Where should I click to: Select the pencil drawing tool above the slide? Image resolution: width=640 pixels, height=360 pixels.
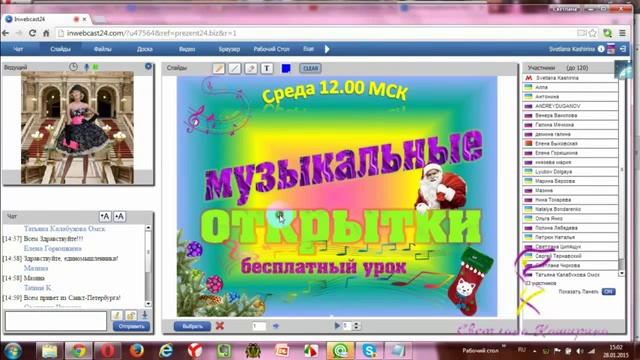pos(219,68)
